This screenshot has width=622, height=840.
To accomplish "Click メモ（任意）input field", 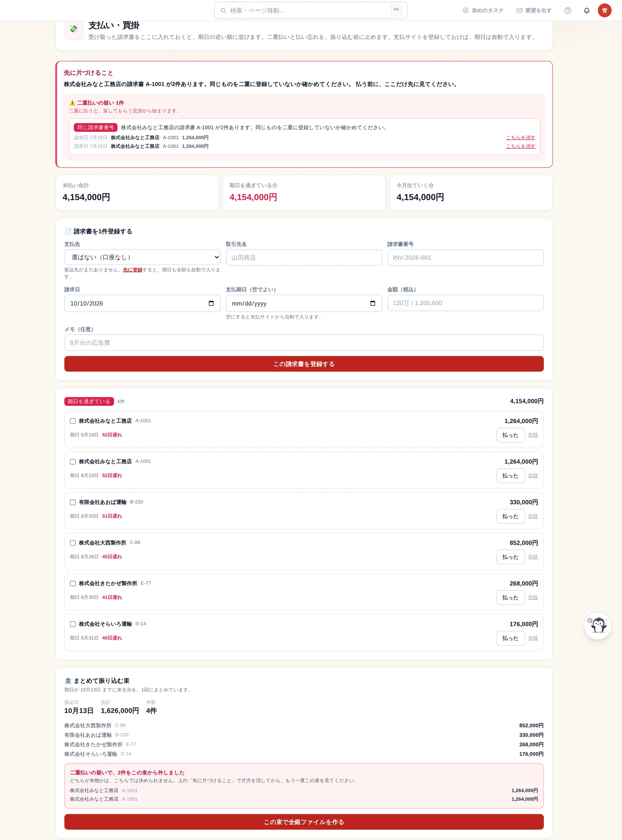I will [x=304, y=343].
